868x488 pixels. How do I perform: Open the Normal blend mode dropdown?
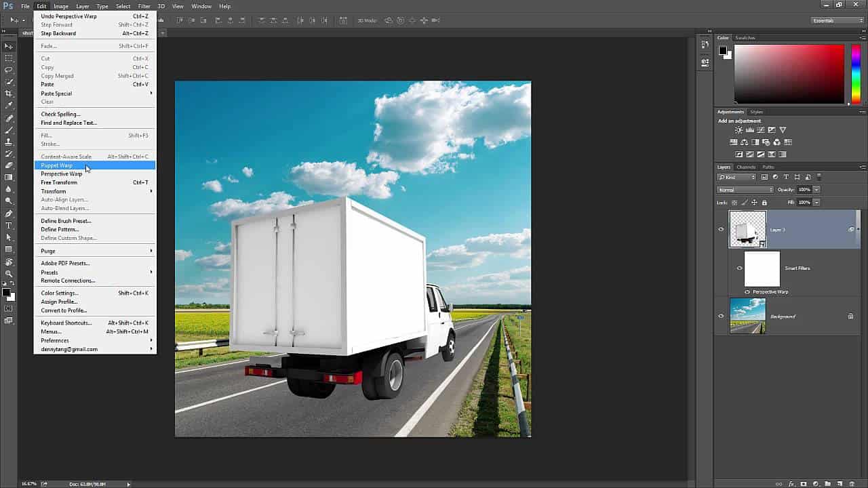(745, 190)
